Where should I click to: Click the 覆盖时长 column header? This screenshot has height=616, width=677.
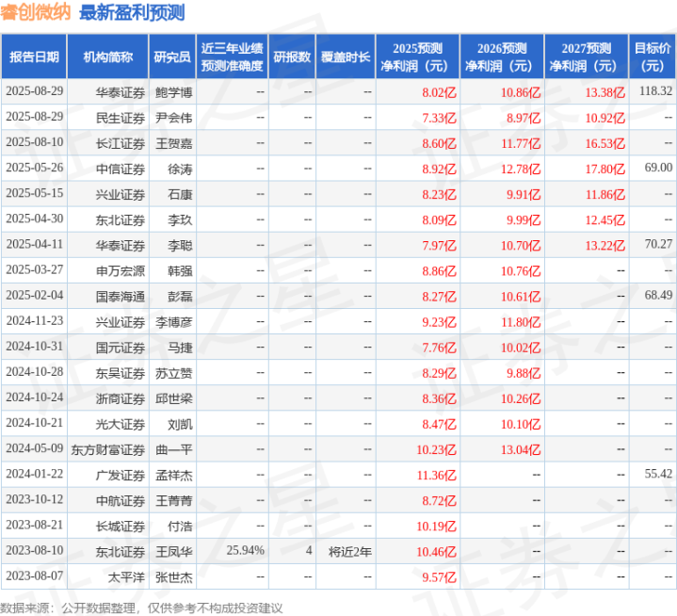[x=344, y=57]
